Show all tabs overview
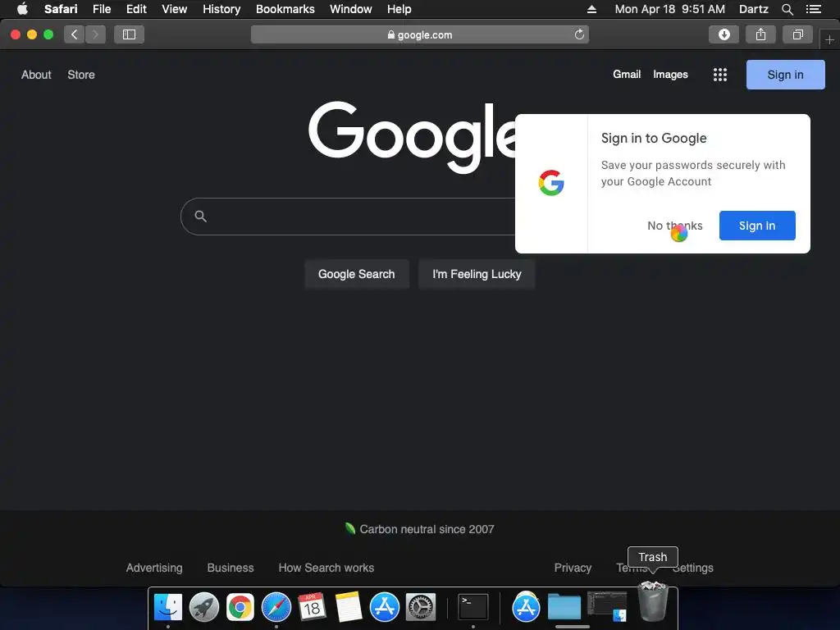The width and height of the screenshot is (840, 630). (797, 34)
